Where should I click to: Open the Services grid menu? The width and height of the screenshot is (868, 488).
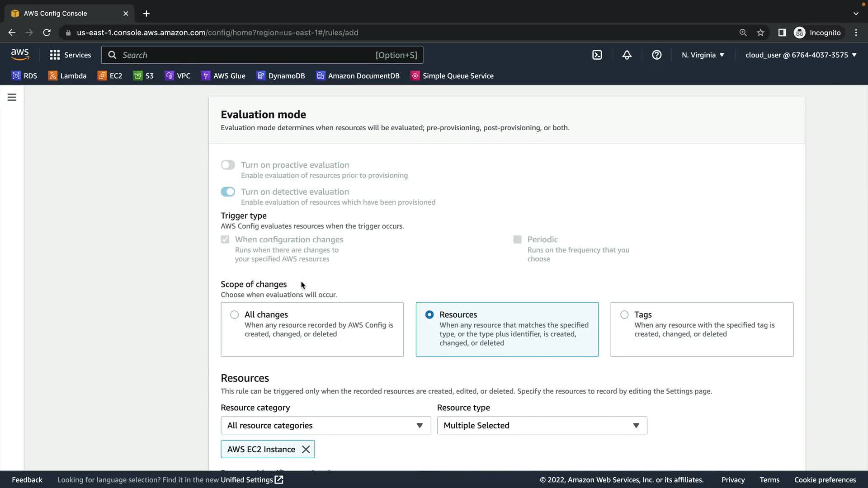click(70, 55)
